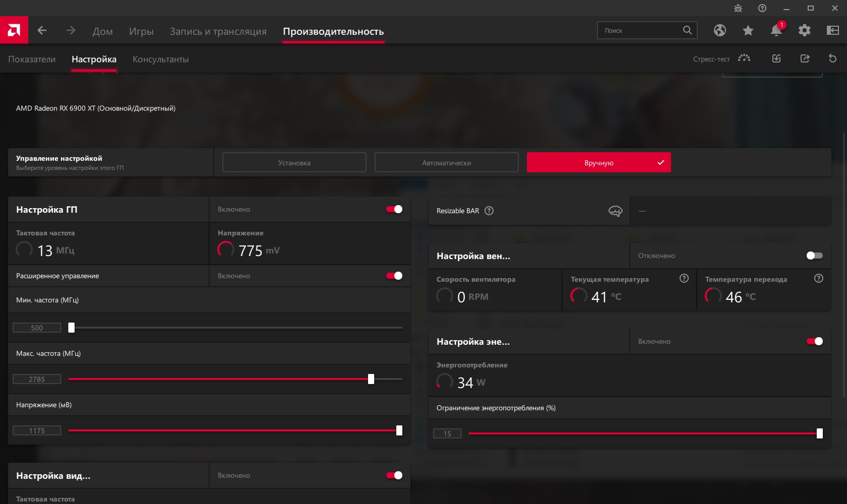This screenshot has width=847, height=504.
Task: Click the AMD logo home icon
Action: point(14,30)
